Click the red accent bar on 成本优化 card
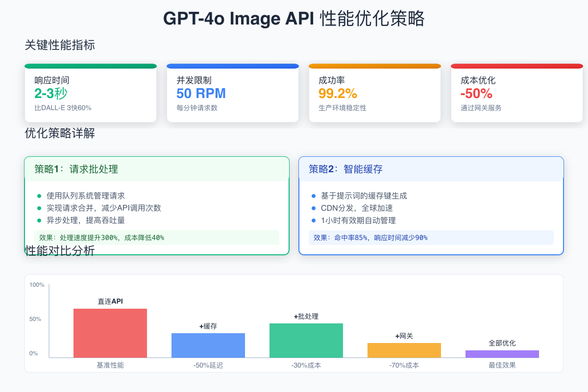Image resolution: width=588 pixels, height=392 pixels. (517, 65)
